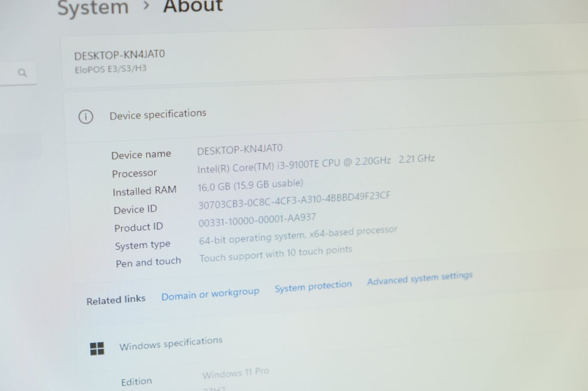Click the Device ID label
Screen dimensions: 588x391
pos(135,209)
